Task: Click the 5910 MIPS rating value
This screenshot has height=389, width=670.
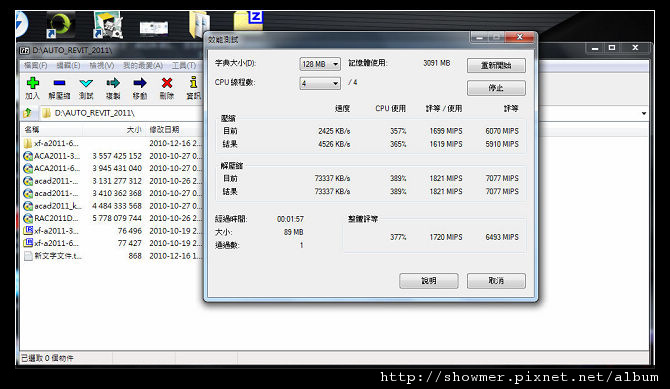Action: (x=502, y=144)
